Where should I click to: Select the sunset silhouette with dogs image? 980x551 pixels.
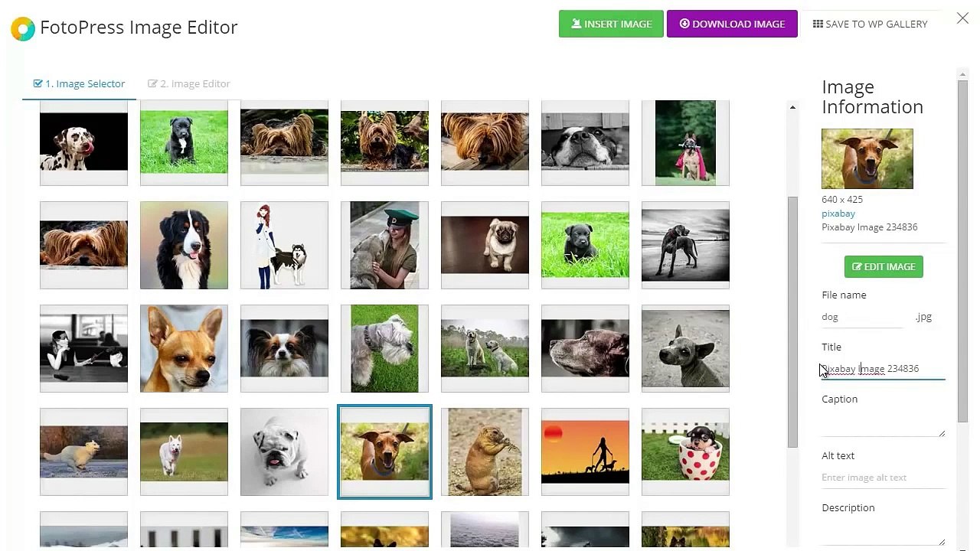pos(585,452)
